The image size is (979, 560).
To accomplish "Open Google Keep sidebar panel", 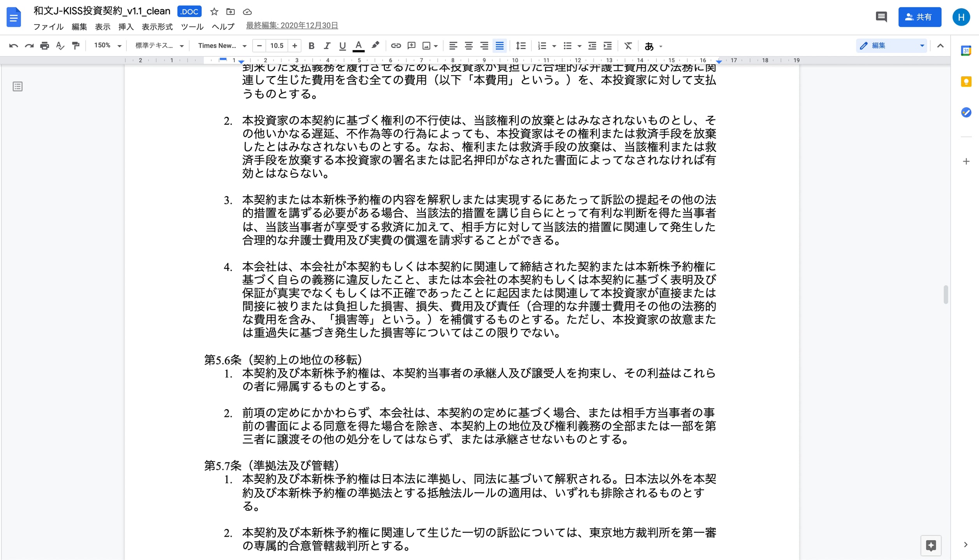I will coord(965,82).
